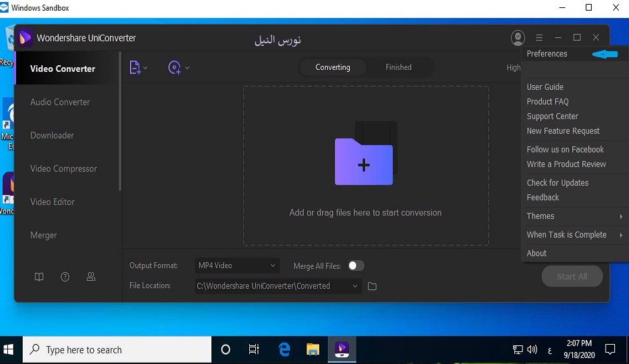Choose Check for Updates in menu
The width and height of the screenshot is (629, 364).
558,183
